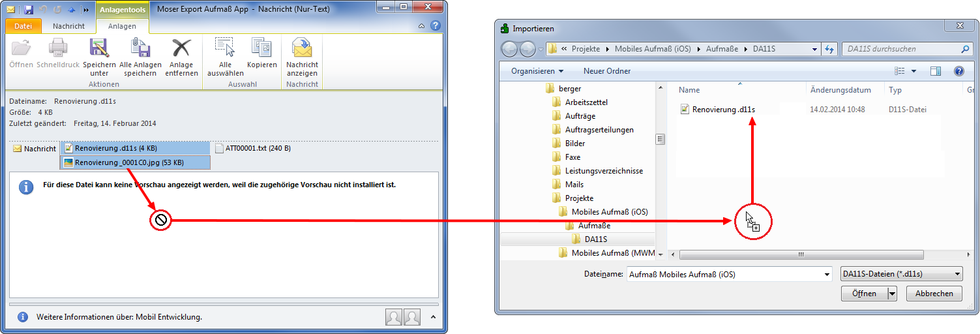Image resolution: width=980 pixels, height=334 pixels.
Task: Select Mobiles Aufmaß (iOS) tree folder
Action: 604,212
